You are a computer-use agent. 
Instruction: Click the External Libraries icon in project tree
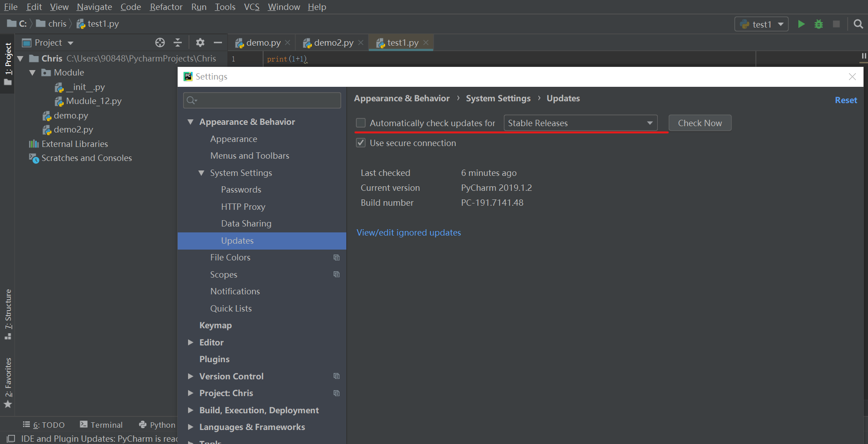coord(34,144)
